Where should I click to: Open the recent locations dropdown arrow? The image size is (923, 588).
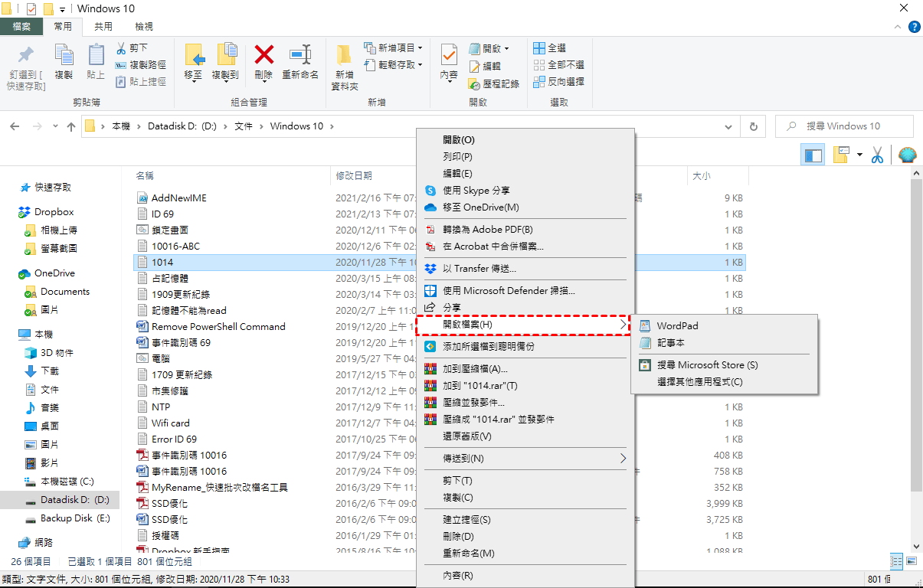[54, 127]
